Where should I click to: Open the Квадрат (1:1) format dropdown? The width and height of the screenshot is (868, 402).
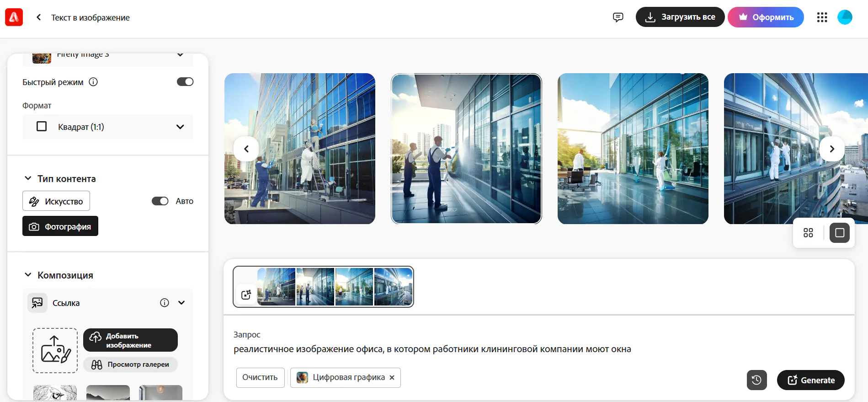108,127
